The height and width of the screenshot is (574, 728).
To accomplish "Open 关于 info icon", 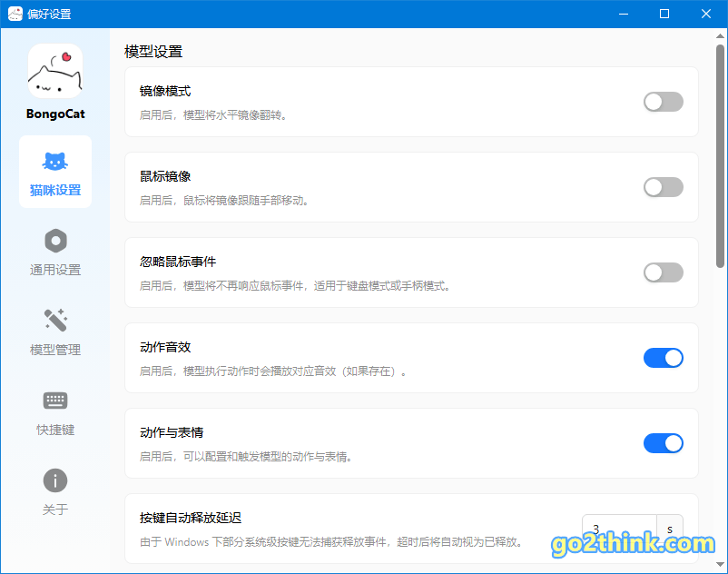I will (x=55, y=480).
